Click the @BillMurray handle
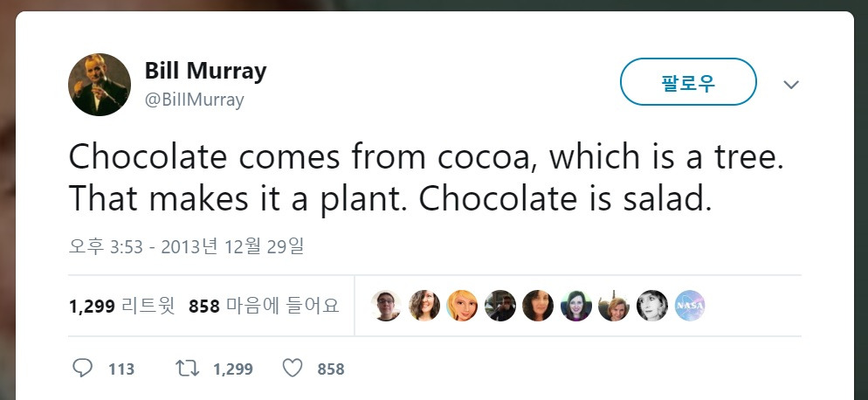Image resolution: width=868 pixels, height=400 pixels. (x=194, y=100)
